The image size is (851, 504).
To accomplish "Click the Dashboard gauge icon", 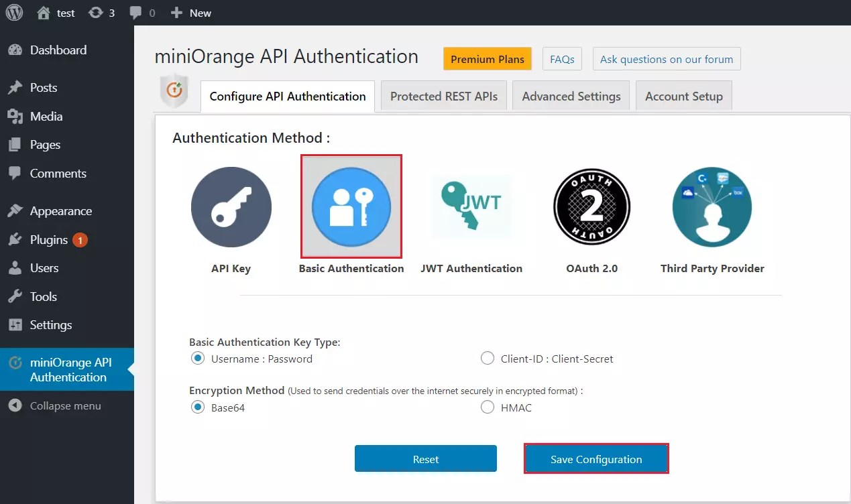I will [15, 50].
